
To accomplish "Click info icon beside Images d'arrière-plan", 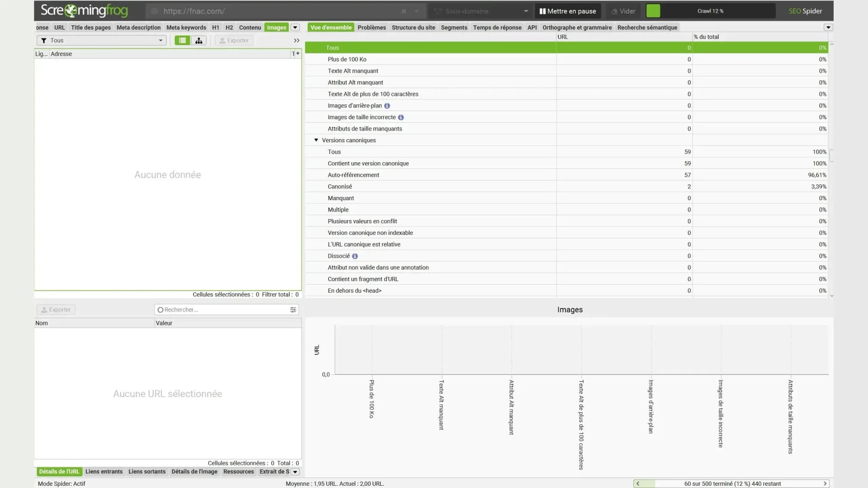I will (387, 106).
